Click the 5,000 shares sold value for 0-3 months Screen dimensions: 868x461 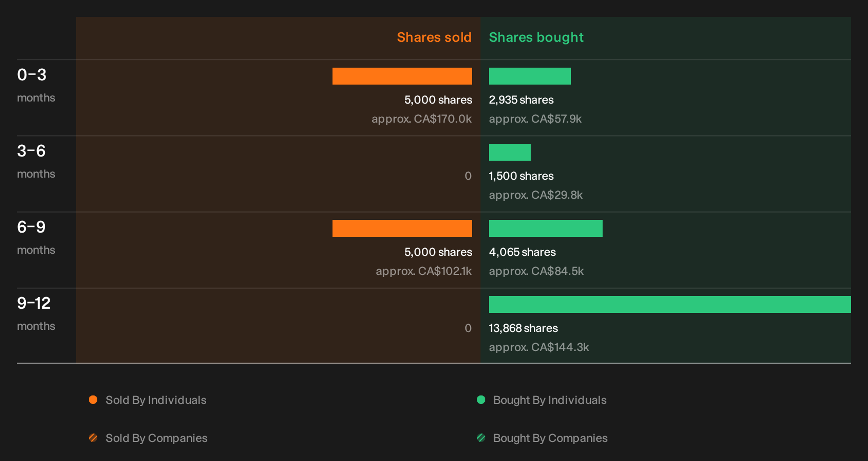click(438, 100)
